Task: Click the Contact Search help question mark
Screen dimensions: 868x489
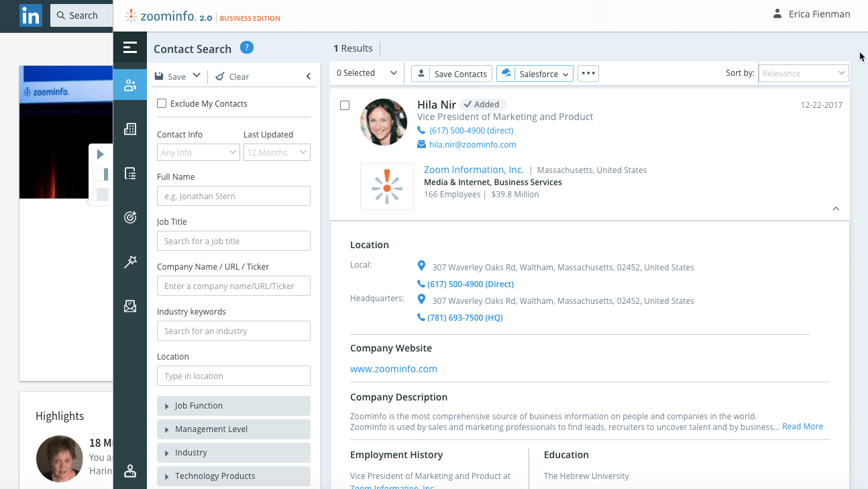Action: click(246, 48)
